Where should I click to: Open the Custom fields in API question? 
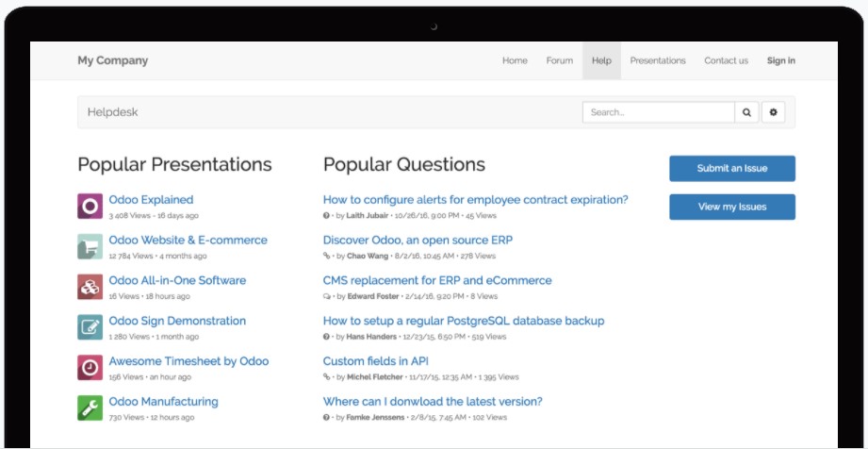pyautogui.click(x=376, y=361)
